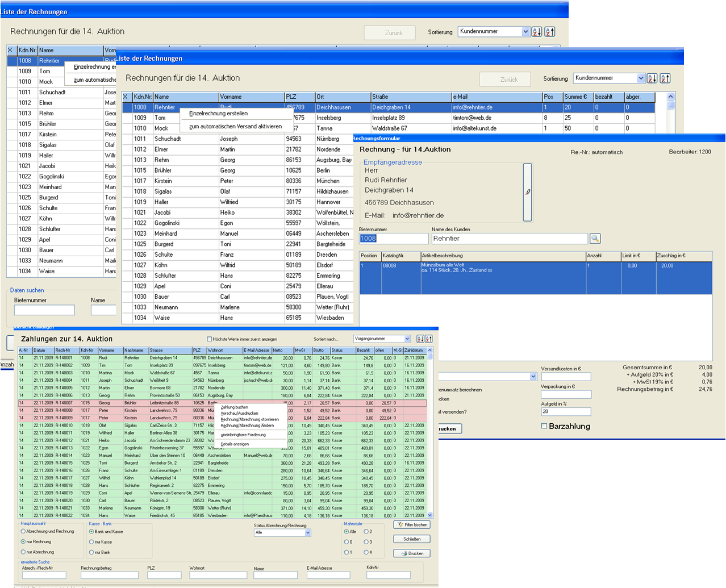Click the 'Filter löschen' button
The width and height of the screenshot is (726, 588).
[x=412, y=525]
